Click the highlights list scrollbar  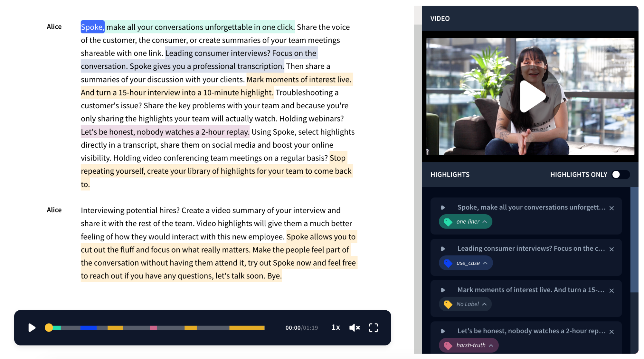[634, 240]
